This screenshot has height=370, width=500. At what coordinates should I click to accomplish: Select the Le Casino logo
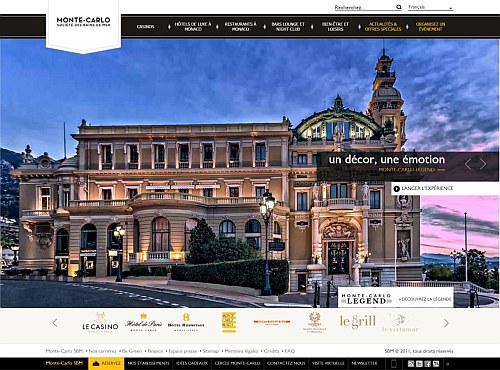point(100,323)
